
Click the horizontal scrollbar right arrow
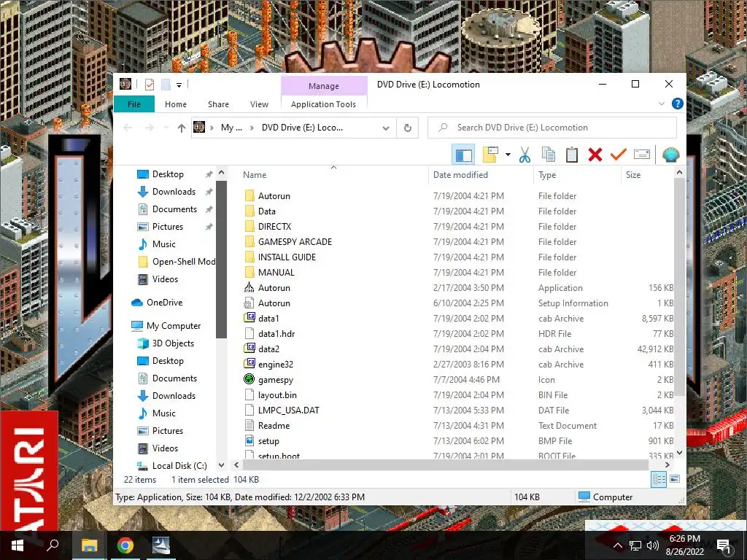pos(667,464)
